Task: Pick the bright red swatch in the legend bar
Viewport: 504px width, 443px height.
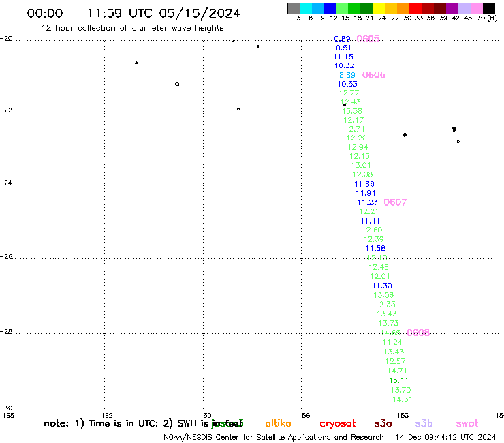Action: click(415, 8)
